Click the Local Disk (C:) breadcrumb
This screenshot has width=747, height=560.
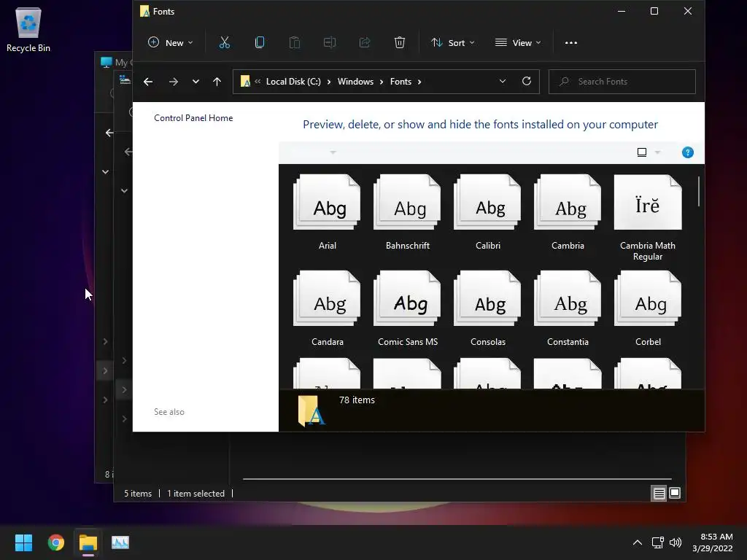tap(293, 82)
